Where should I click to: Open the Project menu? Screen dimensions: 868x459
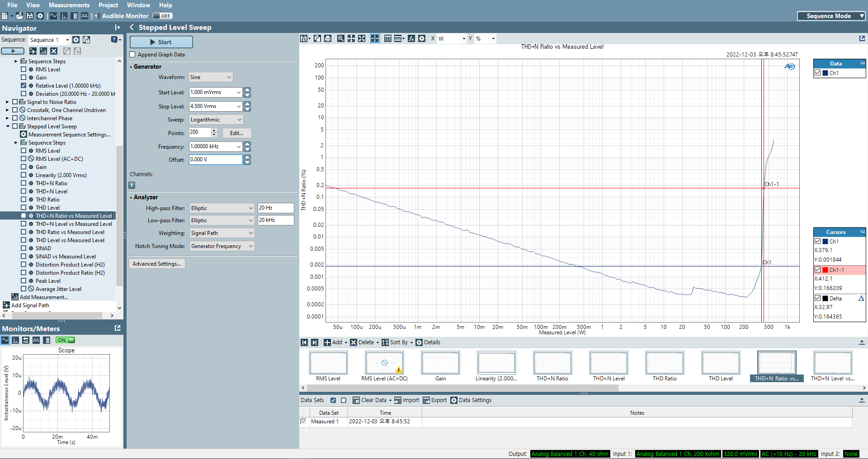(x=108, y=5)
